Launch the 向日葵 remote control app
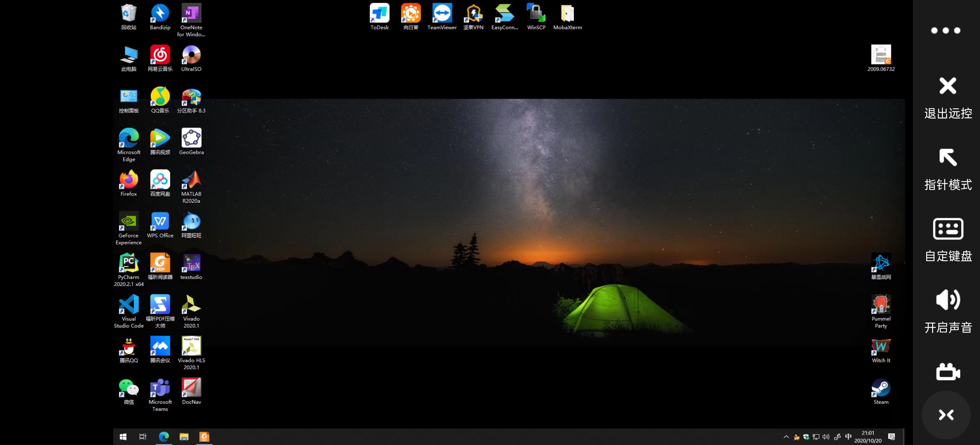This screenshot has height=445, width=980. pyautogui.click(x=410, y=17)
